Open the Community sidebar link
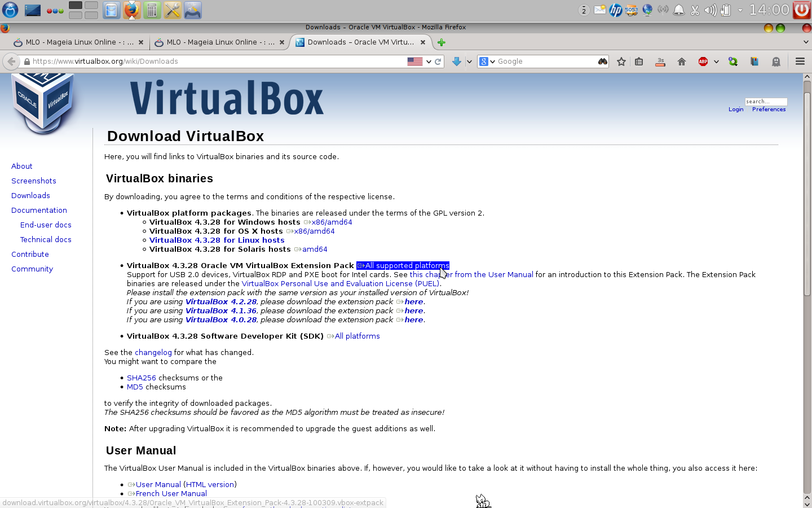812x508 pixels. tap(32, 269)
